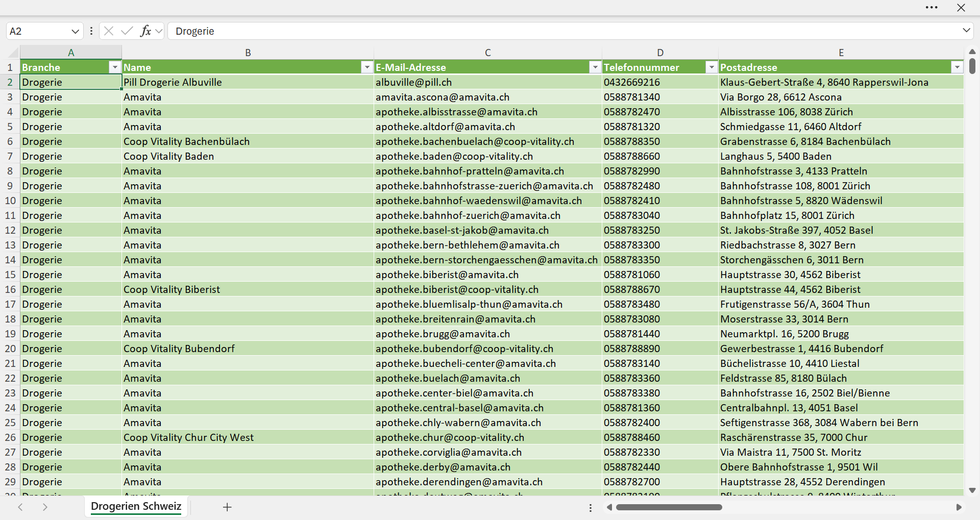Image resolution: width=980 pixels, height=520 pixels.
Task: Open the Postadresse filter dropdown
Action: click(957, 67)
